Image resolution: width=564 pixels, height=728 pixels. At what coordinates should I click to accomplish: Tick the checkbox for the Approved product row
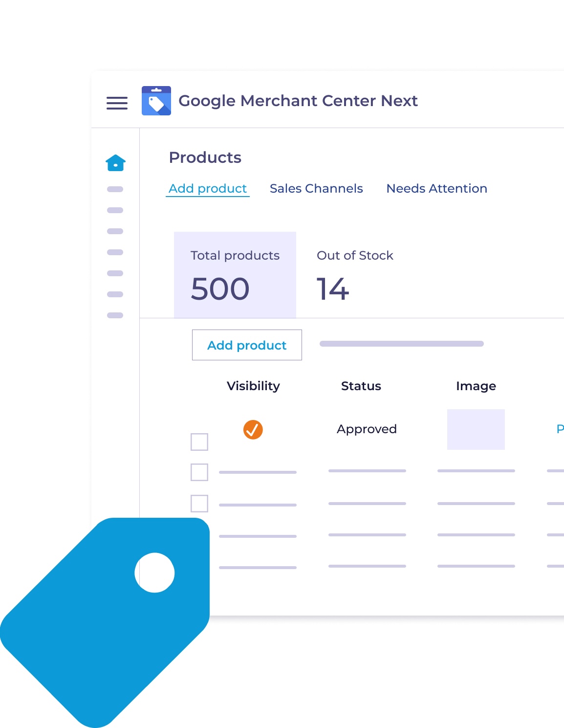coord(199,442)
